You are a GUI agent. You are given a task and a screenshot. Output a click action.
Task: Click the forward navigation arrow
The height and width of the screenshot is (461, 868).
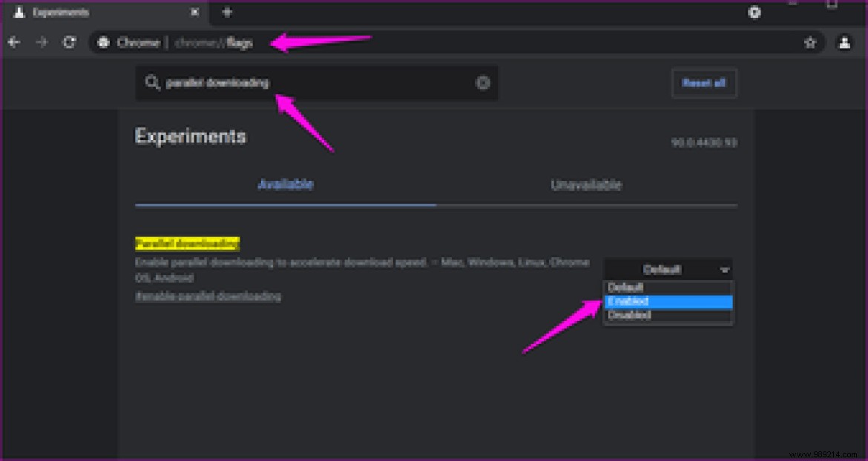pyautogui.click(x=42, y=42)
